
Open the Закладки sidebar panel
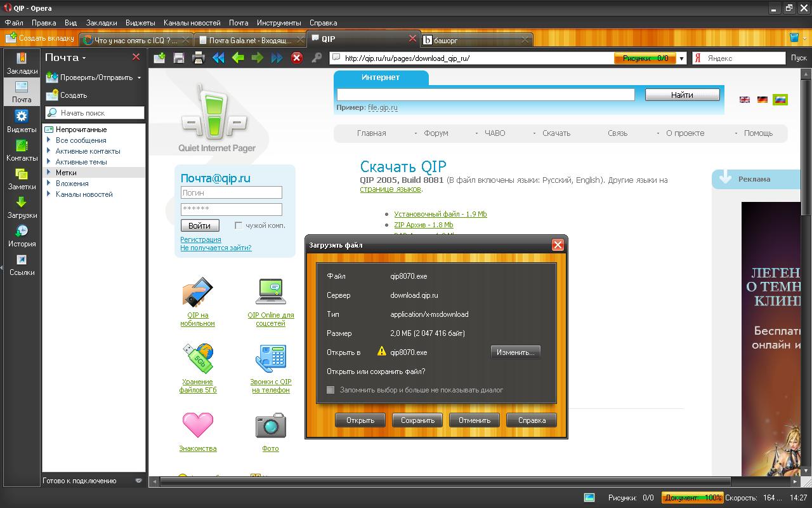[22, 63]
